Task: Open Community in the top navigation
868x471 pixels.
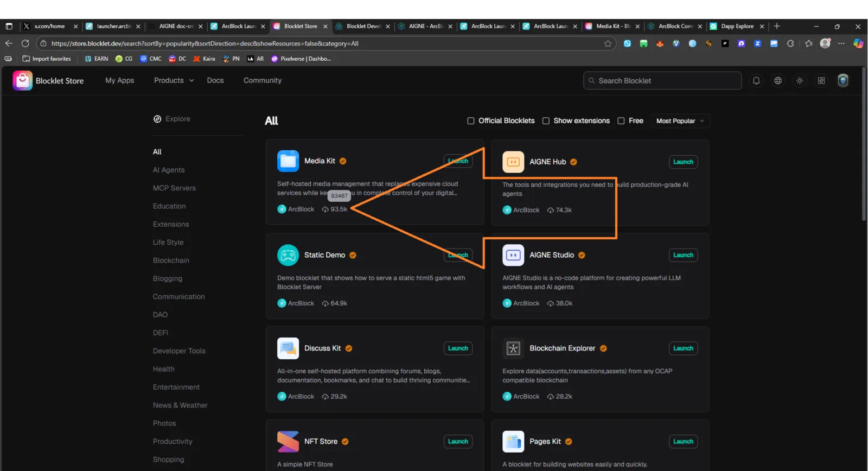Action: (x=263, y=80)
